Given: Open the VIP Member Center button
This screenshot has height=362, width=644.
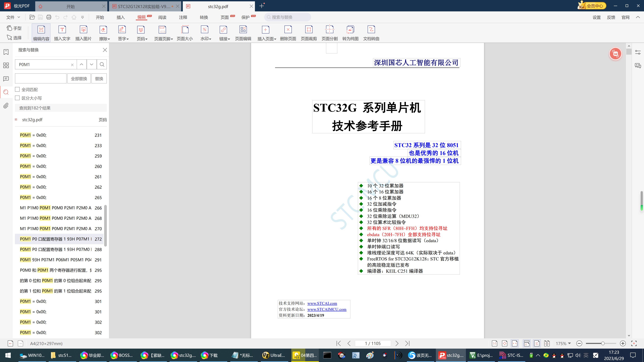Looking at the screenshot, I should [592, 6].
